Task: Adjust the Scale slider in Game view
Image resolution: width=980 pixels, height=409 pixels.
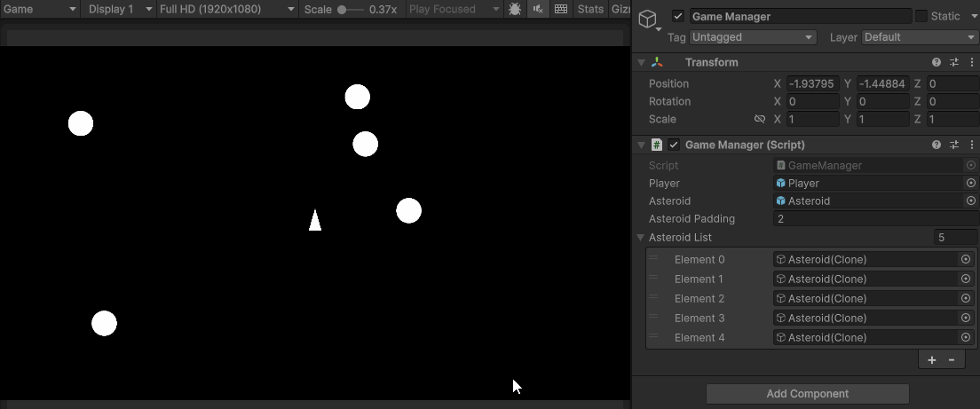Action: point(350,10)
